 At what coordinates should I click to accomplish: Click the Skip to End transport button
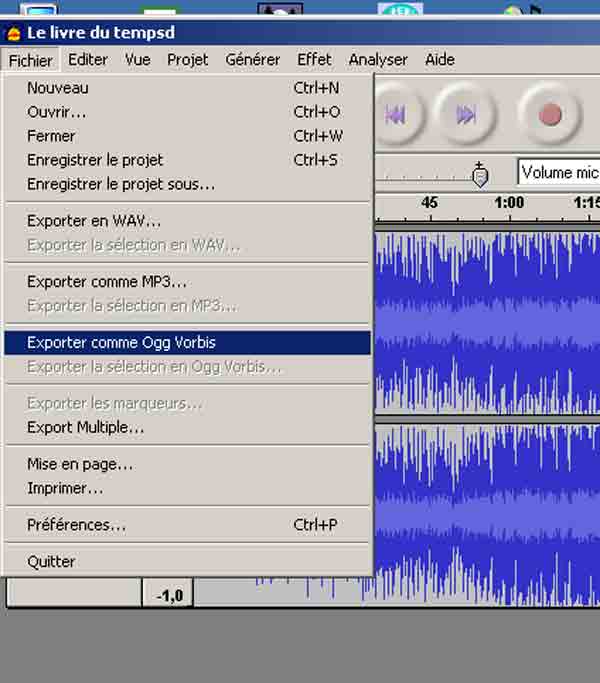click(464, 115)
